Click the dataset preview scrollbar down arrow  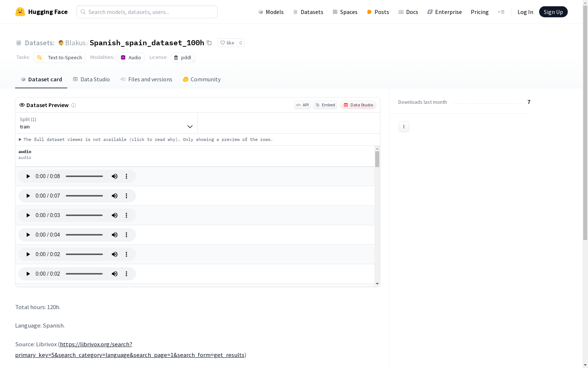pyautogui.click(x=377, y=284)
